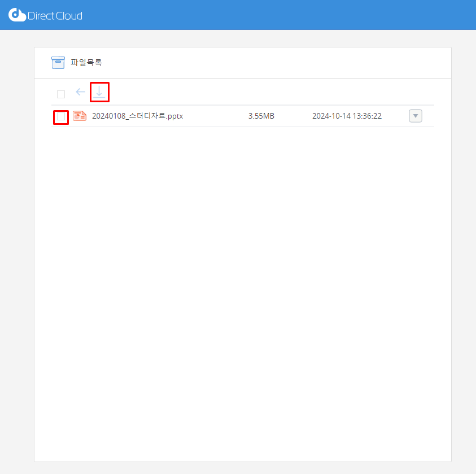Open the dropdown menu for the pptx row

[415, 116]
